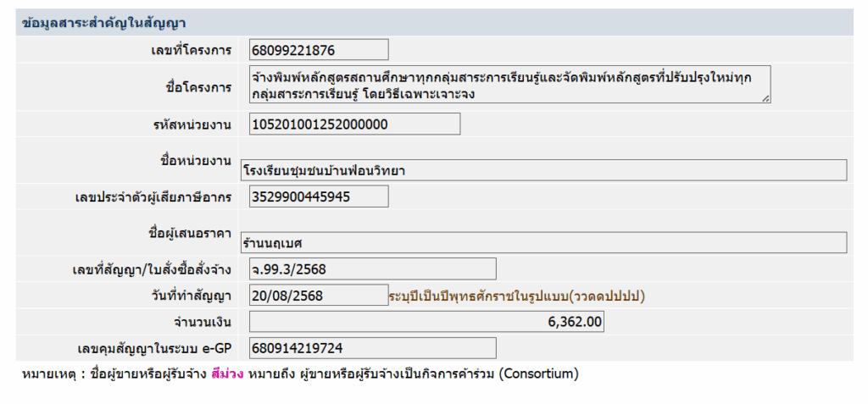The height and width of the screenshot is (404, 868).
Task: Click the รหัสหน่วยงาน label
Action: [192, 125]
